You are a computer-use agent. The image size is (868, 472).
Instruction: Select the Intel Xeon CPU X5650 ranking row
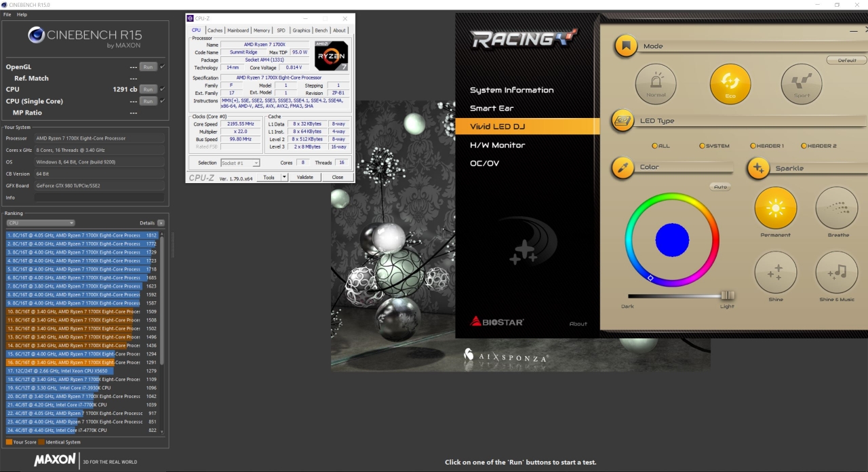point(83,371)
